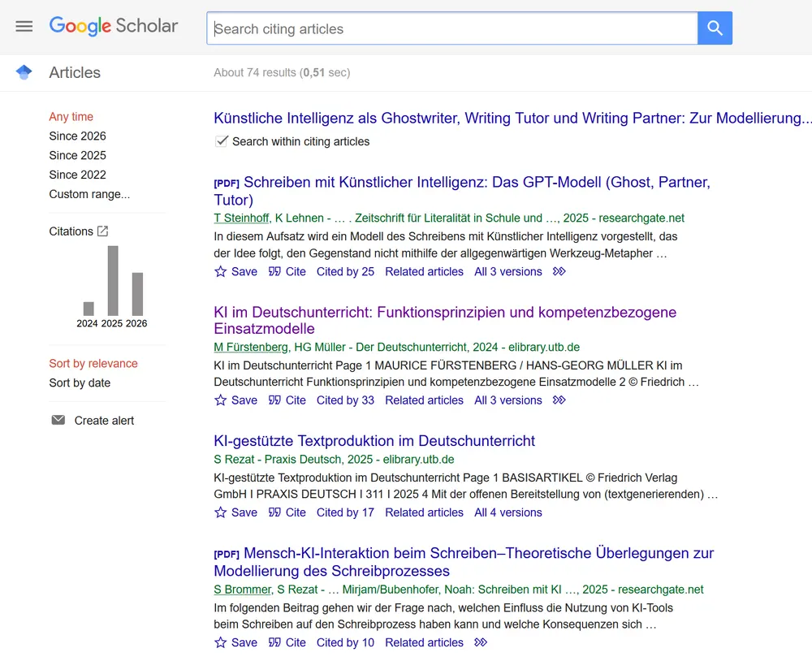Open Custom range filter

point(89,194)
